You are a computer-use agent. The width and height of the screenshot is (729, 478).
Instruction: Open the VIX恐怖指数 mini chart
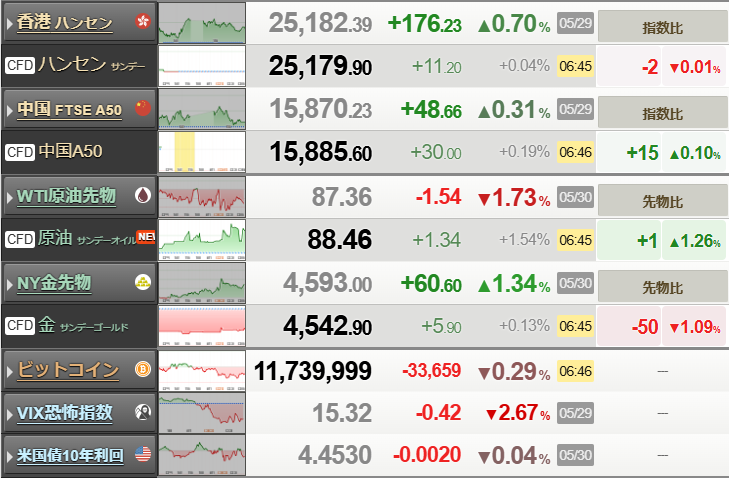(x=202, y=413)
